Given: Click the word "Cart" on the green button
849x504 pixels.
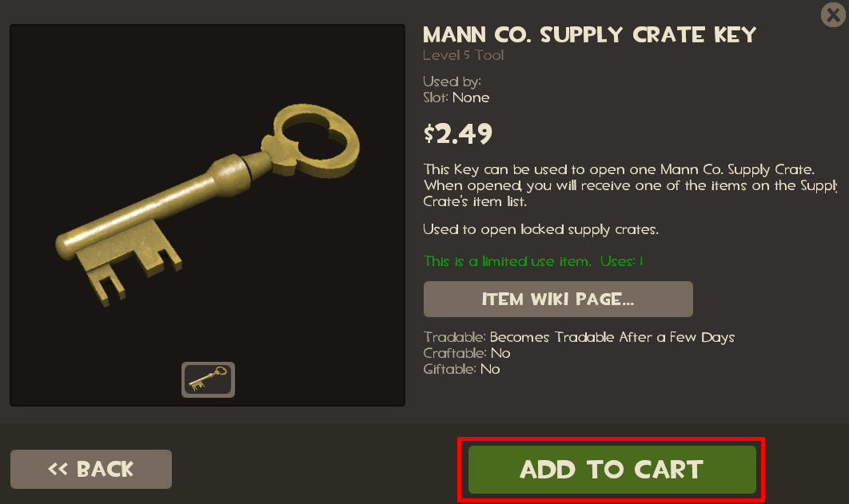Looking at the screenshot, I should coord(668,470).
